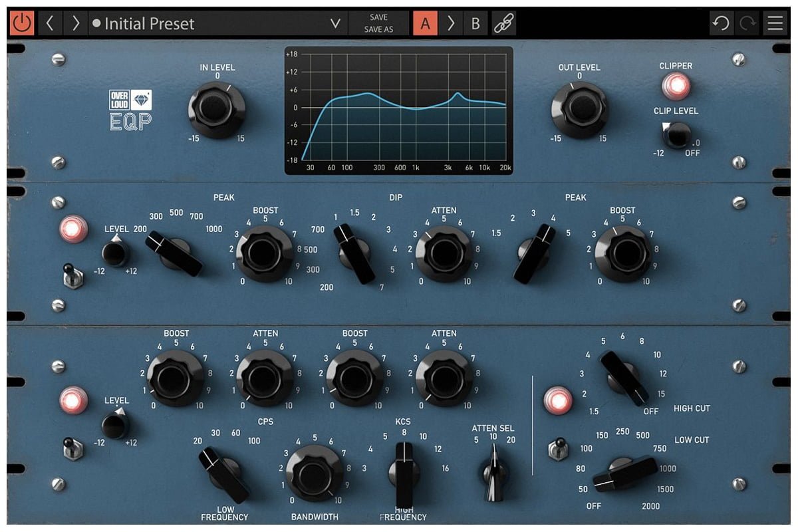Click the SAVE preset button

coord(378,17)
